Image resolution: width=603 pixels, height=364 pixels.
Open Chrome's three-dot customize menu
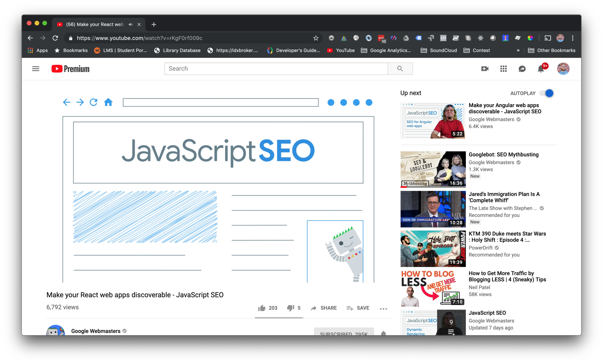tap(572, 38)
